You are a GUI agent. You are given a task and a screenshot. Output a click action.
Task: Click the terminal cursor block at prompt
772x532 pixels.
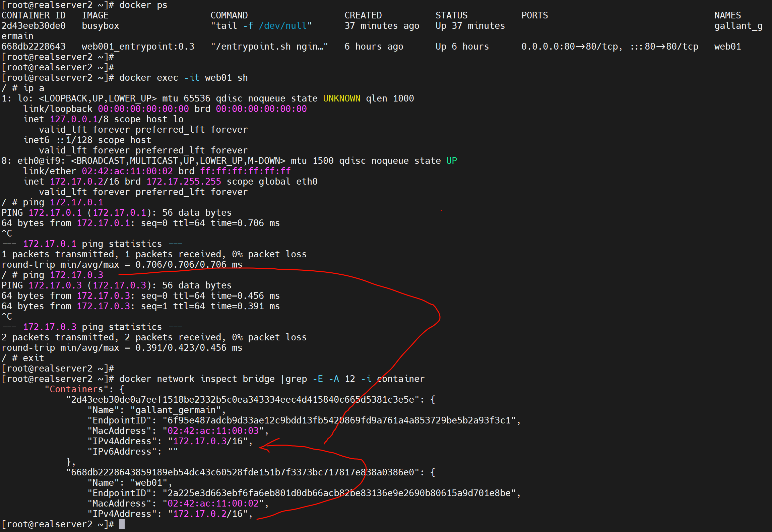tap(122, 524)
